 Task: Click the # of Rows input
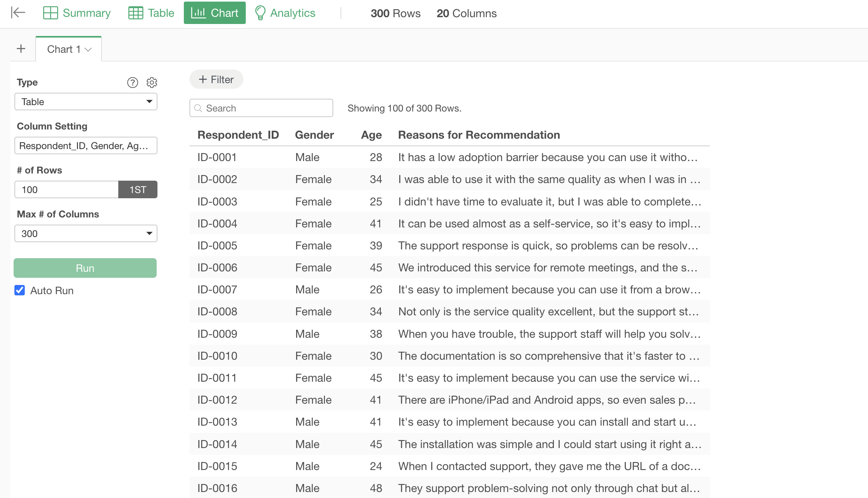click(x=66, y=189)
